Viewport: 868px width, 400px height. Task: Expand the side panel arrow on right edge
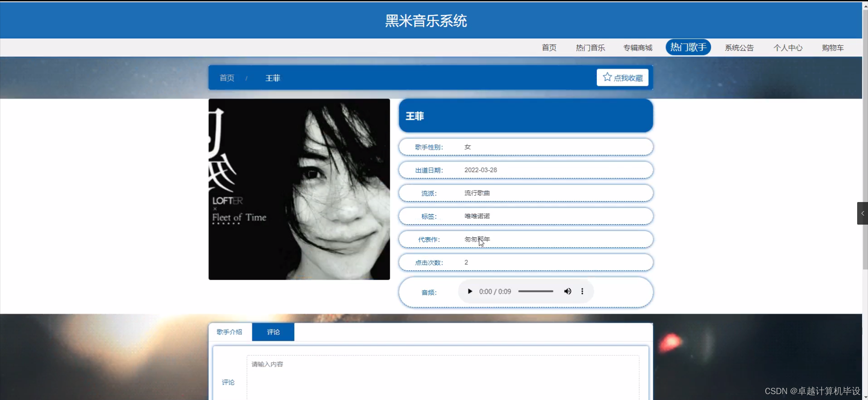click(863, 213)
